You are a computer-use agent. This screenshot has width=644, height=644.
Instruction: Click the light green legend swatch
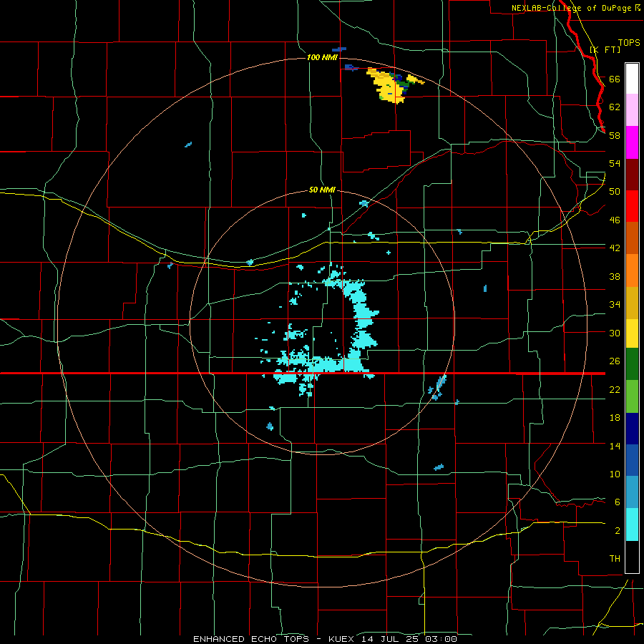(632, 396)
